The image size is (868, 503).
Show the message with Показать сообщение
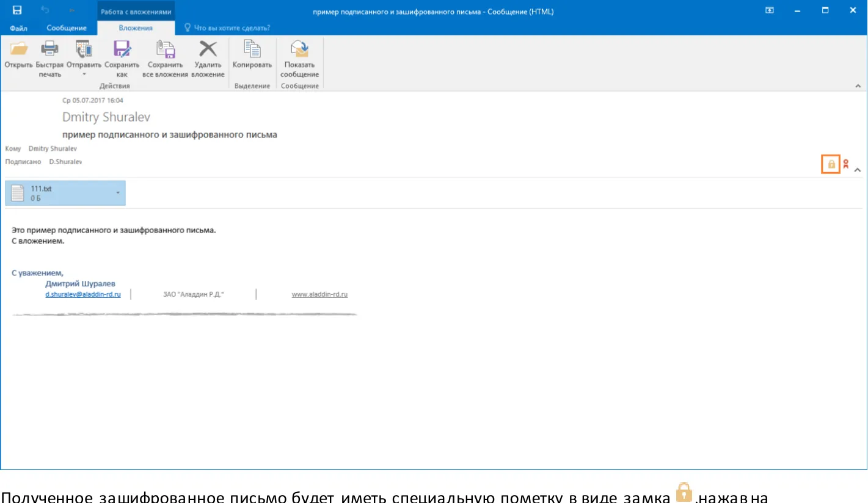pyautogui.click(x=299, y=59)
